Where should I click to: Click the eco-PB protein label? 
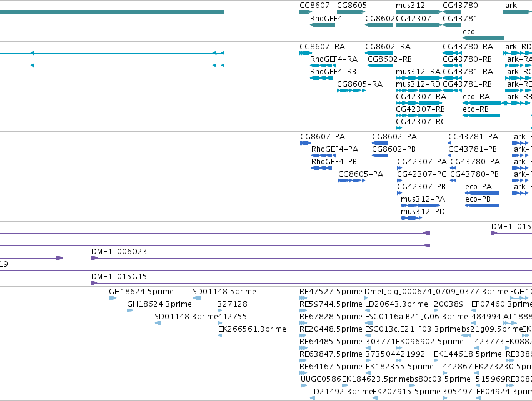478,199
